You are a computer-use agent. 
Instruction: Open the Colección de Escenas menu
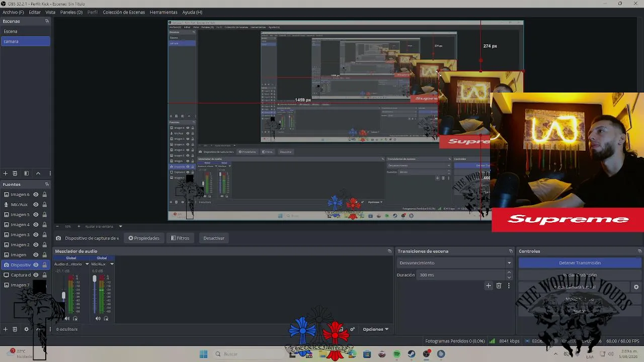point(124,12)
